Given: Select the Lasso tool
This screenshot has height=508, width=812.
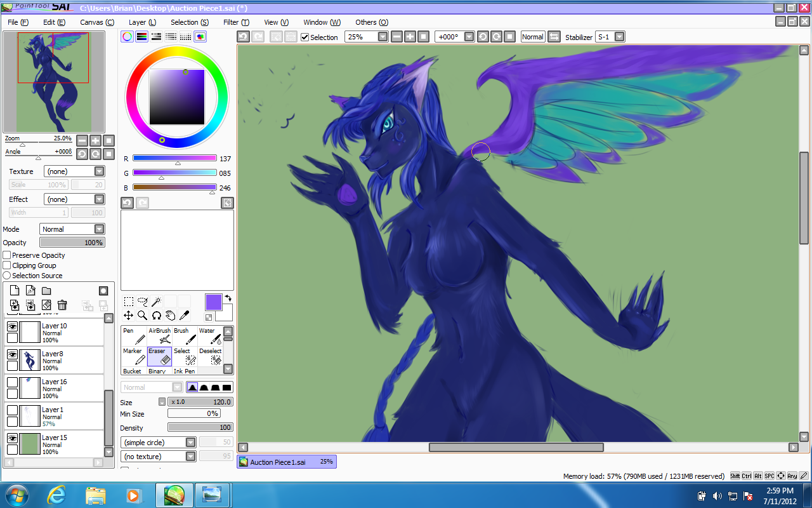Looking at the screenshot, I should pyautogui.click(x=142, y=302).
